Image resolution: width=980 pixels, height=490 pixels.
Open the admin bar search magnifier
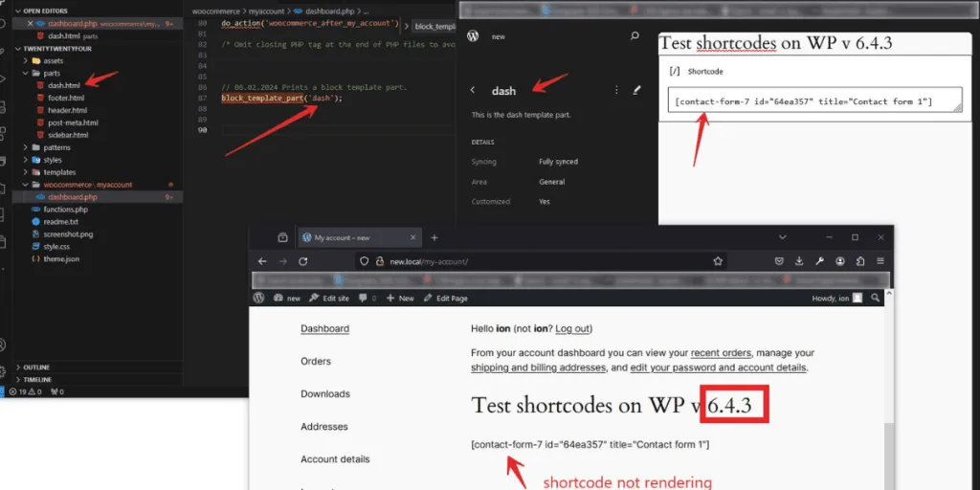(x=875, y=298)
